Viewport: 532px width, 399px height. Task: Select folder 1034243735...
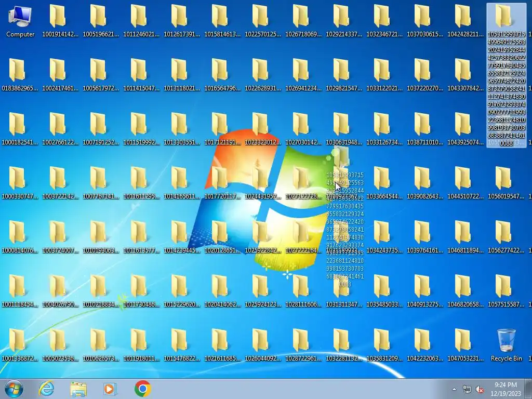(384, 237)
